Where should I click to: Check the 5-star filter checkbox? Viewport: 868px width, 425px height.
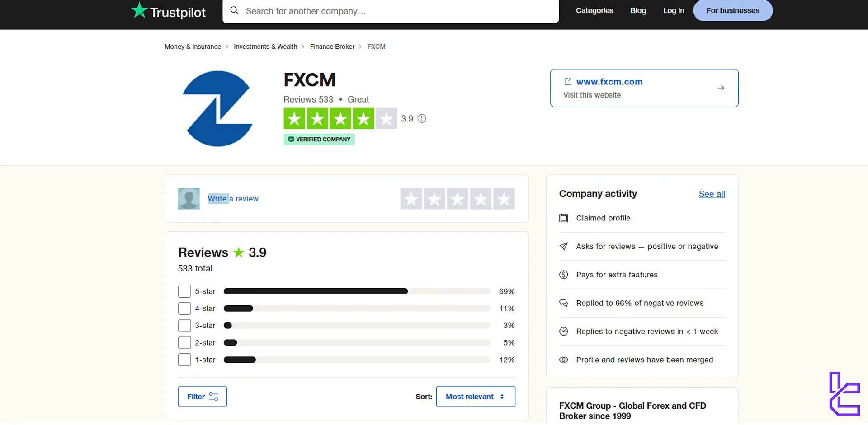click(x=184, y=291)
